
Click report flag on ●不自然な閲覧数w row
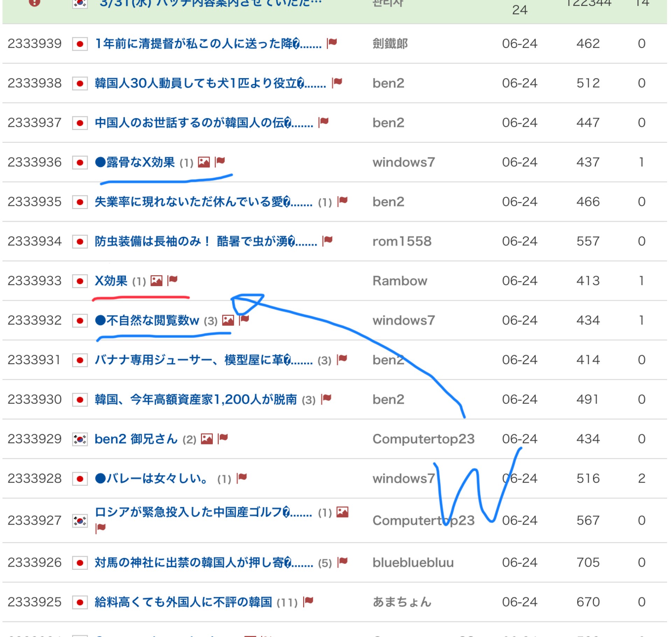click(x=244, y=320)
